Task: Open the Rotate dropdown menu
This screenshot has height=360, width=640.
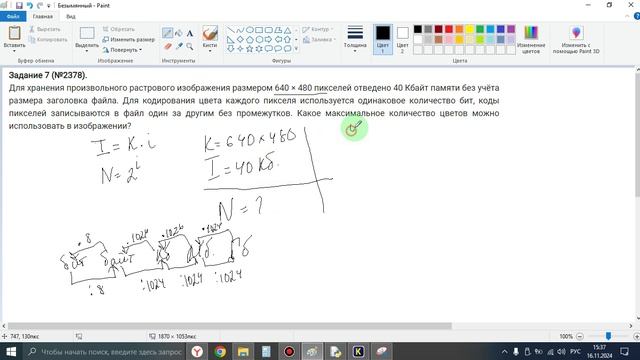Action: (x=122, y=50)
